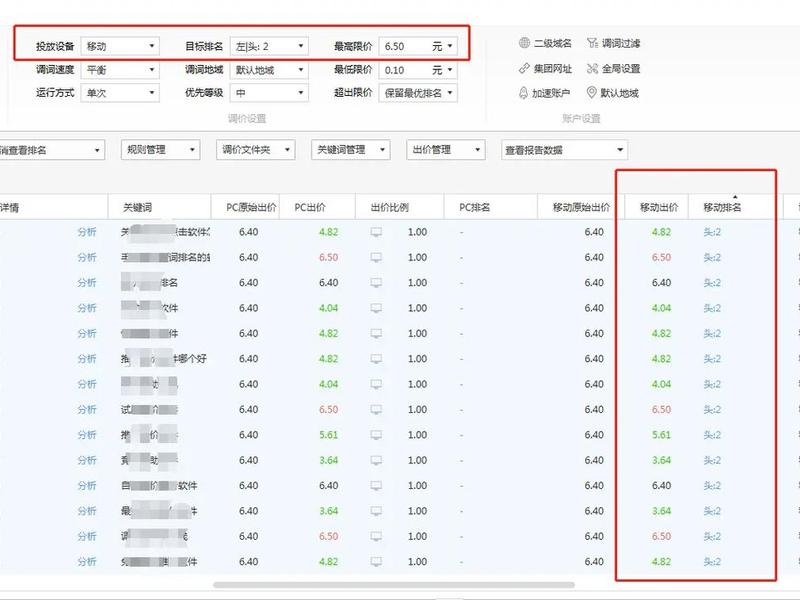This screenshot has height=600, width=800.
Task: Click the horizontal scrollbar at the bottom
Action: [394, 585]
